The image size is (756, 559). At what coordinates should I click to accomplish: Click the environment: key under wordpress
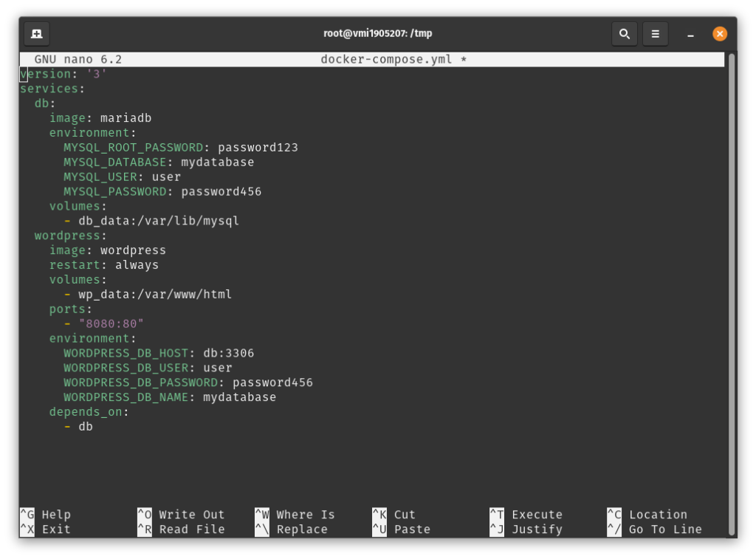point(92,339)
